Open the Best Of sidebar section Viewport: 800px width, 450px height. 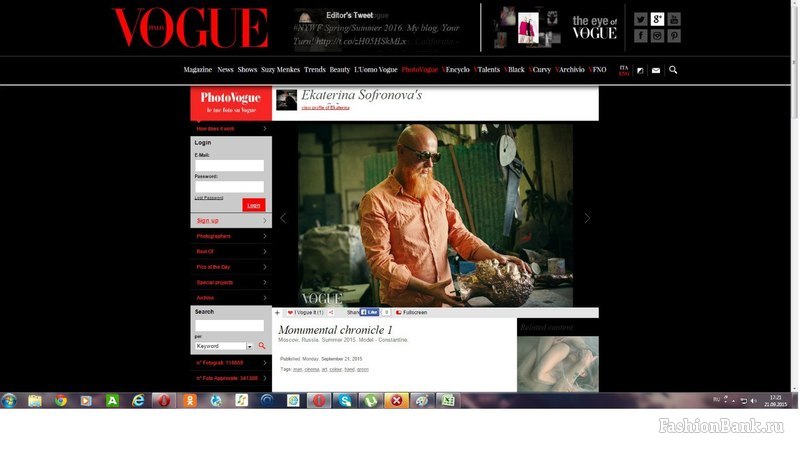tap(231, 252)
